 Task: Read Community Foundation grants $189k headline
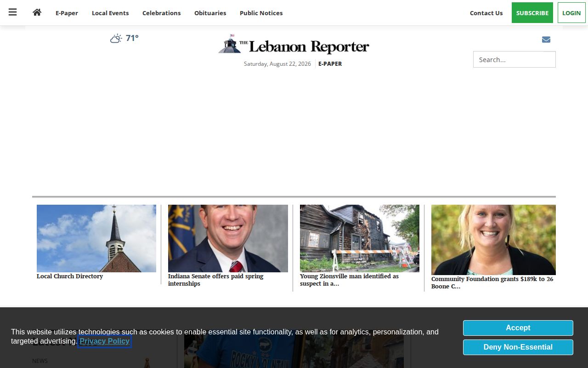point(492,283)
